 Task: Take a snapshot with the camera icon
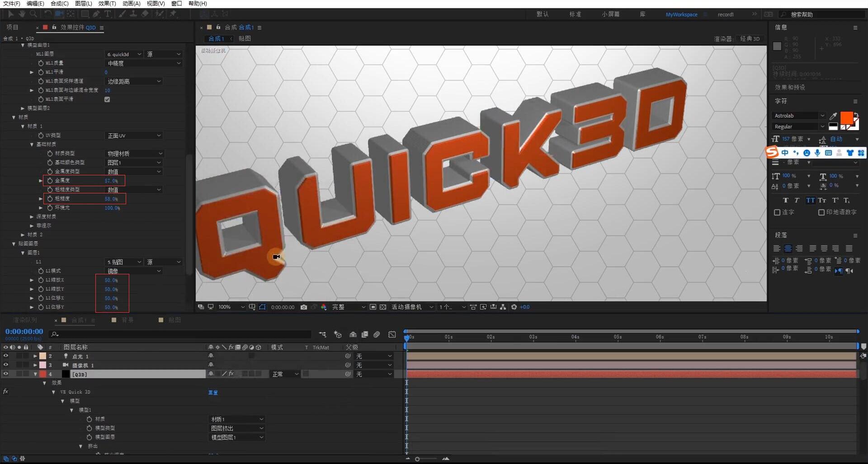pyautogui.click(x=304, y=307)
